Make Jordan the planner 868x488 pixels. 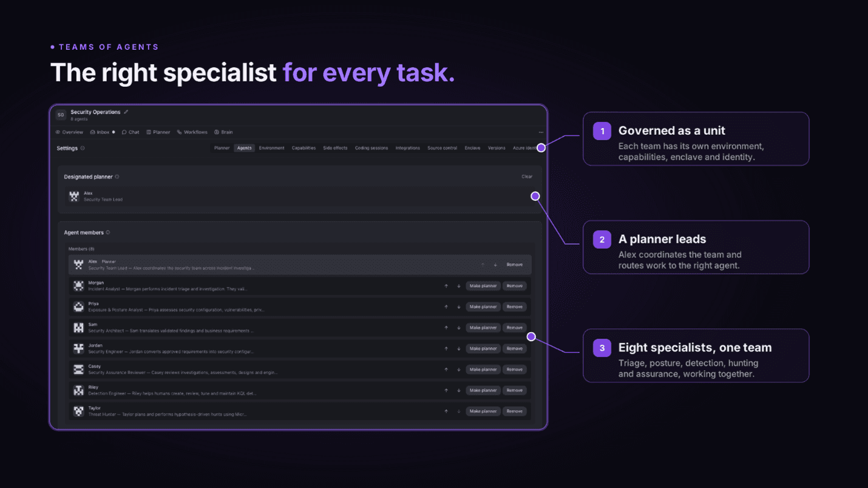[483, 348]
